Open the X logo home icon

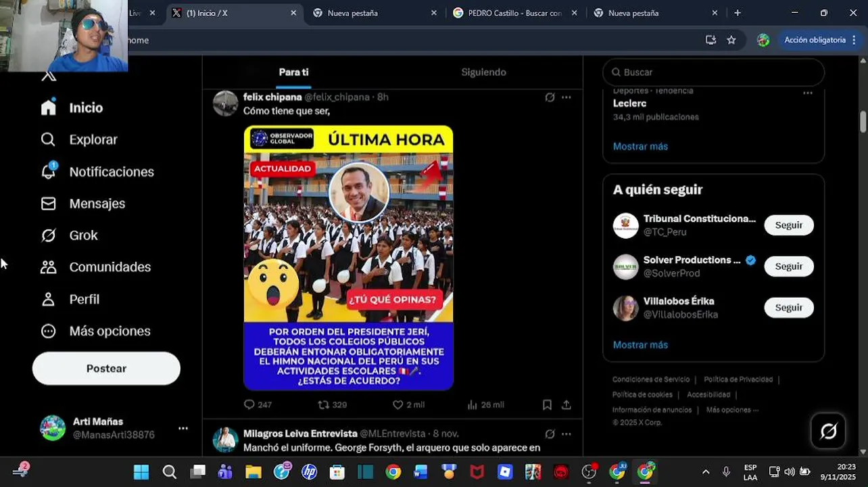click(48, 76)
